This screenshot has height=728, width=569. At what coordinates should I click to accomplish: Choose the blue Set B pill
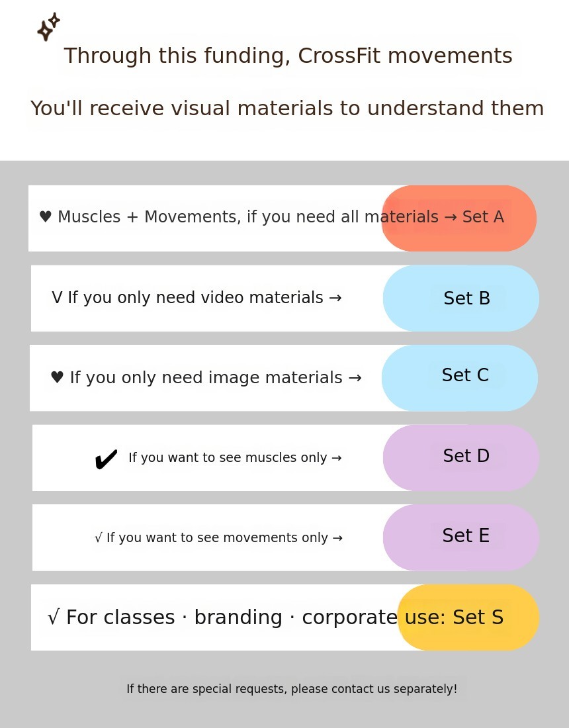pos(461,298)
